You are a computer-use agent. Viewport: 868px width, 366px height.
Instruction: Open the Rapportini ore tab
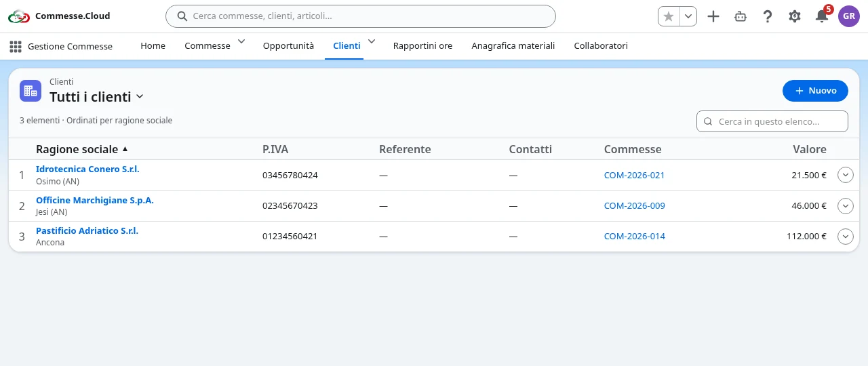422,46
